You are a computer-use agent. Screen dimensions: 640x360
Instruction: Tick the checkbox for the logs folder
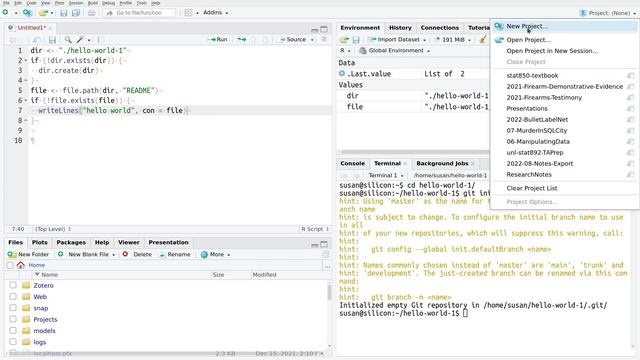pos(13,342)
